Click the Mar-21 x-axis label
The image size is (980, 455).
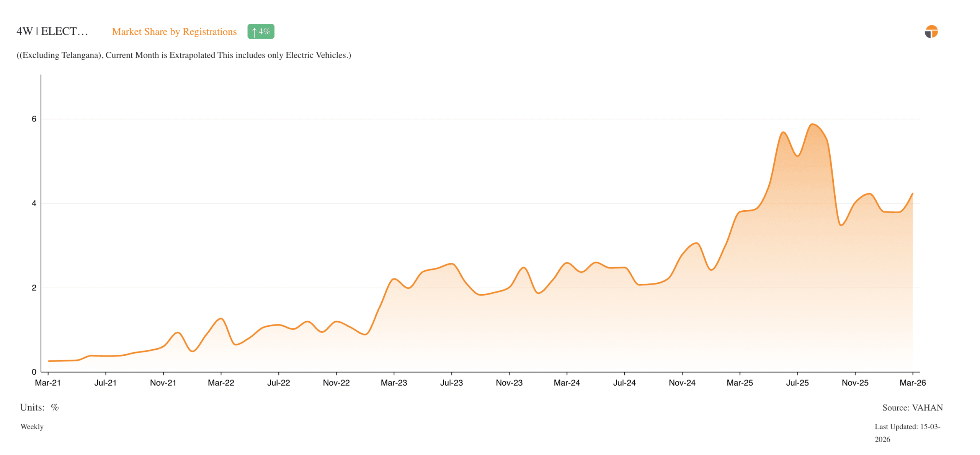click(x=48, y=383)
